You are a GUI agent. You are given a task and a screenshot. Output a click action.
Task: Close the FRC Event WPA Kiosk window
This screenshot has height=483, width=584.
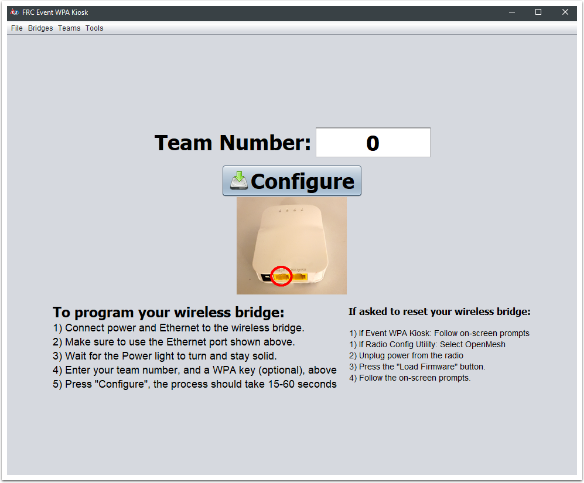[x=565, y=12]
